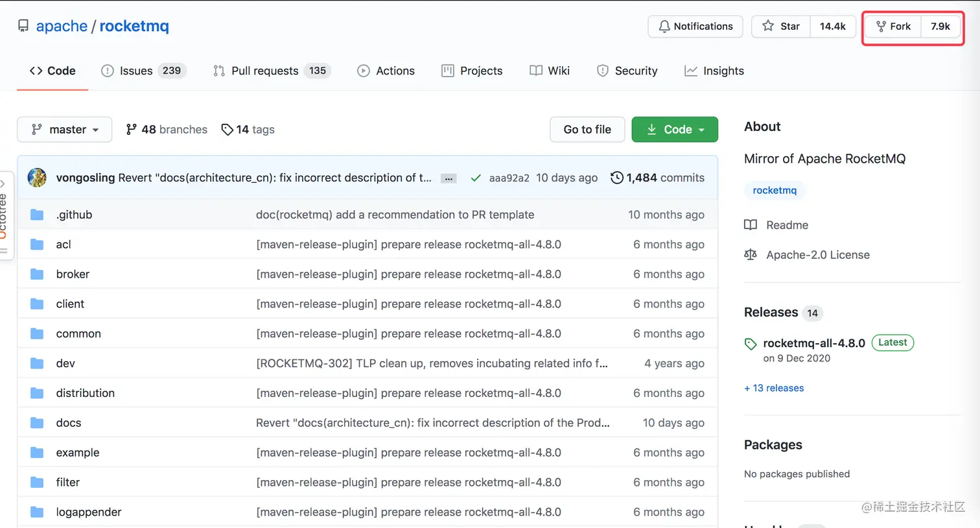Open the Apache-2.0 License link
The height and width of the screenshot is (528, 980).
pyautogui.click(x=818, y=255)
